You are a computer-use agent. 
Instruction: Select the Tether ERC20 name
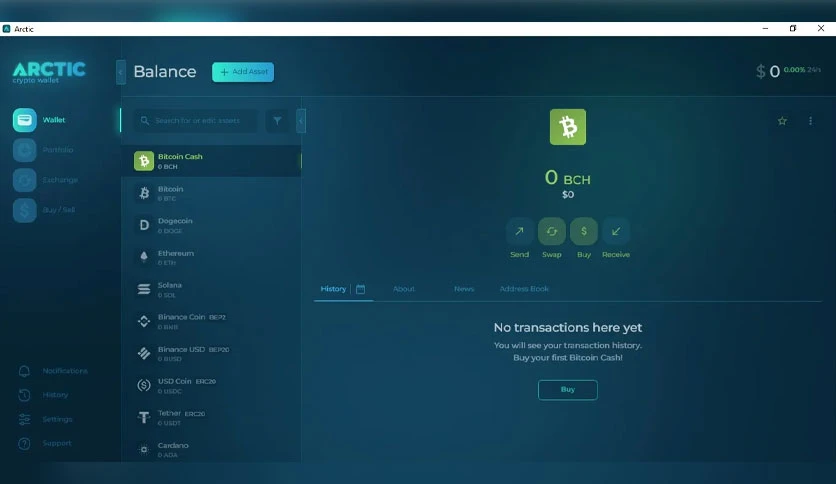181,414
